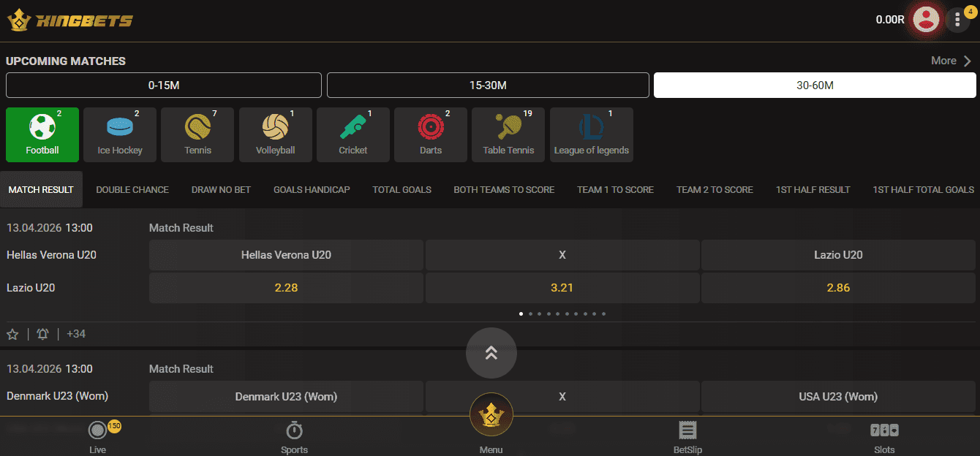Select Denmark U23 (Wom) outcome button
The height and width of the screenshot is (456, 980).
(x=286, y=397)
